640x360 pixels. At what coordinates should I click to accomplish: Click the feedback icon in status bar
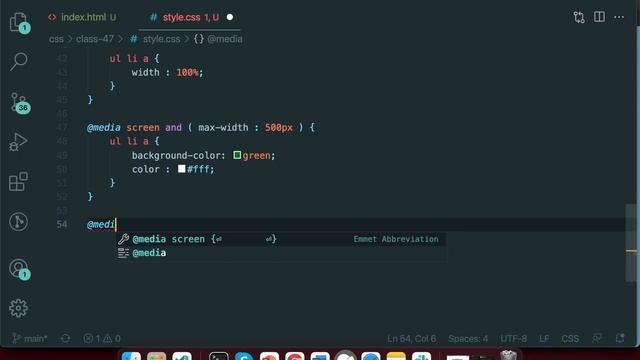click(597, 338)
